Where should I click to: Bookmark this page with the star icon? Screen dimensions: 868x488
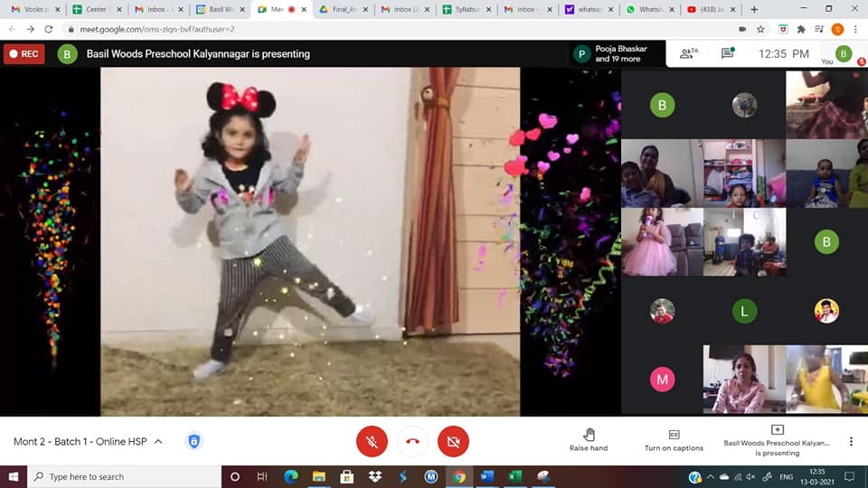[x=760, y=29]
